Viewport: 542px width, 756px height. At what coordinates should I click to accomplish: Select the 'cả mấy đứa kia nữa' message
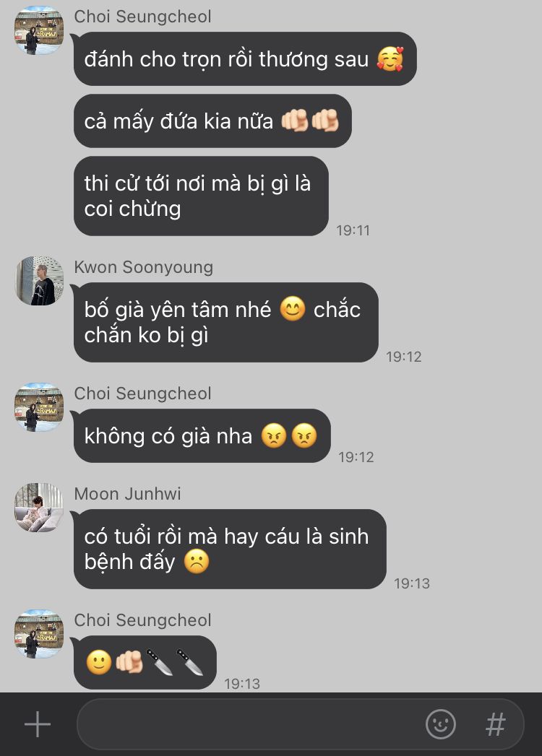212,121
